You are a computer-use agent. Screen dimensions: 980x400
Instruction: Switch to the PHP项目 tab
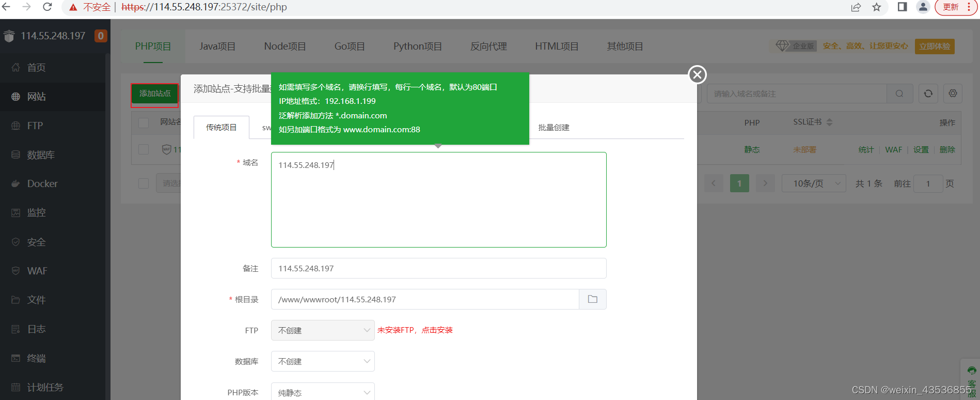pos(153,47)
